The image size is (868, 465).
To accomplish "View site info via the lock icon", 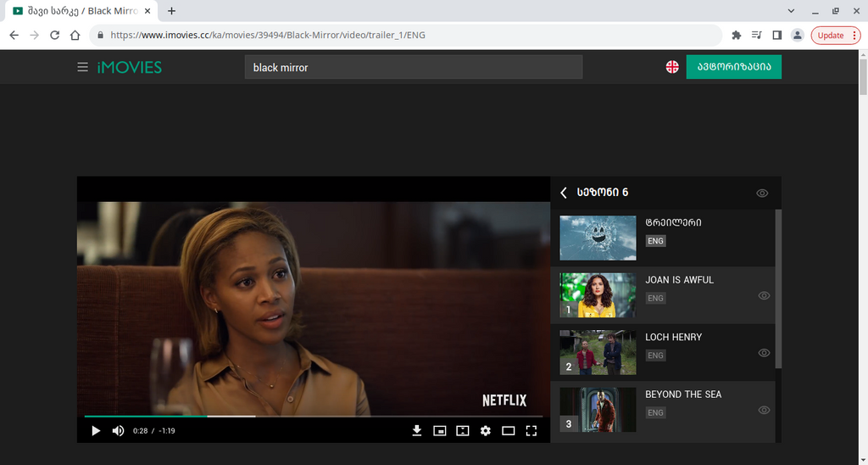I will point(100,35).
